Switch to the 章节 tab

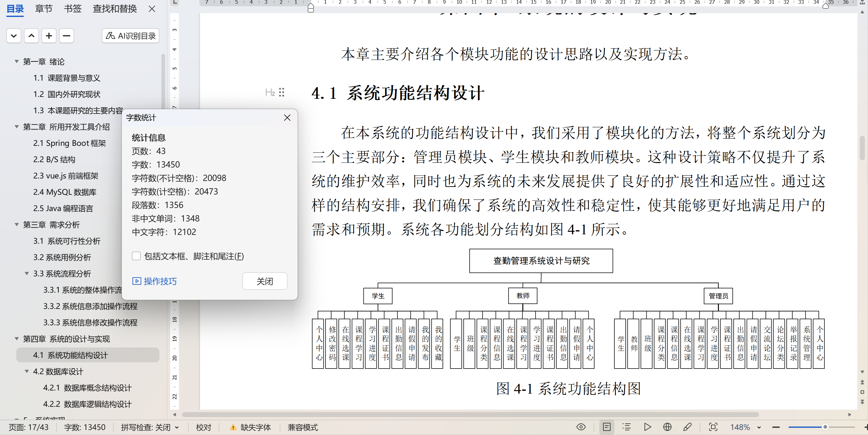44,9
